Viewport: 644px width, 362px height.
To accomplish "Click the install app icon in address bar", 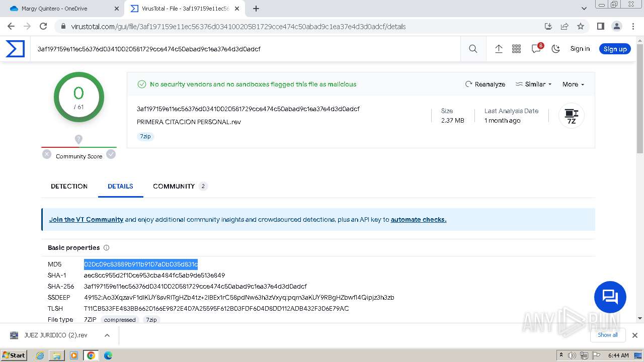I will point(548,26).
